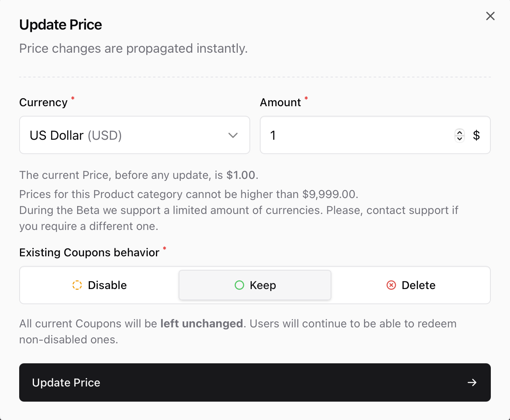Click inside the Amount input field
The width and height of the screenshot is (510, 420).
click(340, 135)
